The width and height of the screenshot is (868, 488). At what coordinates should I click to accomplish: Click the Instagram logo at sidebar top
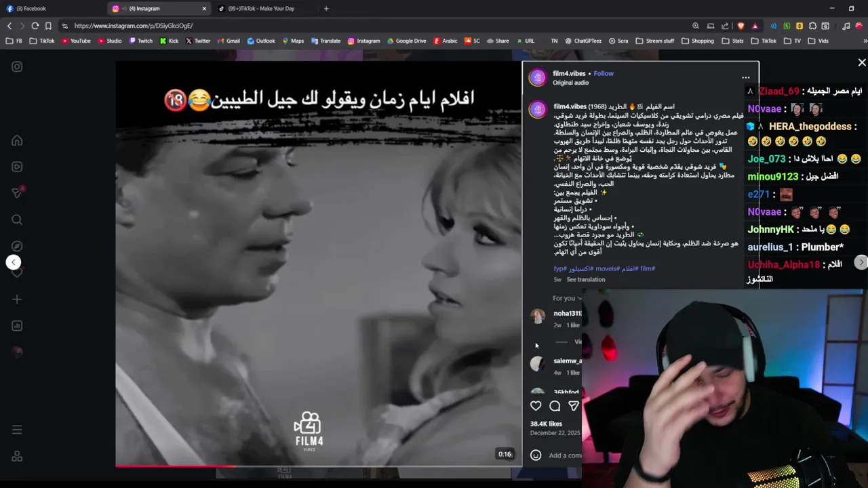click(x=17, y=66)
